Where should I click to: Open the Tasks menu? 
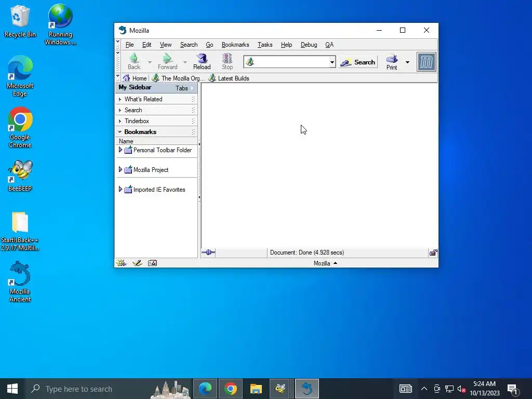click(x=265, y=45)
